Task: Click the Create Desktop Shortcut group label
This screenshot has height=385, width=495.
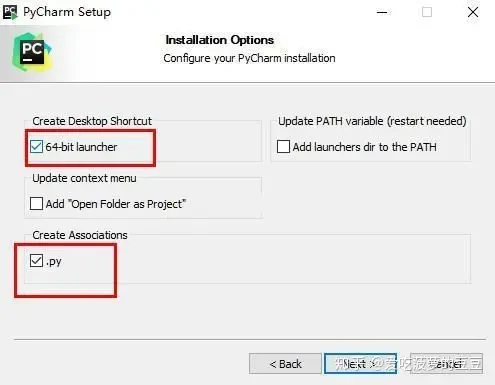Action: pyautogui.click(x=92, y=121)
